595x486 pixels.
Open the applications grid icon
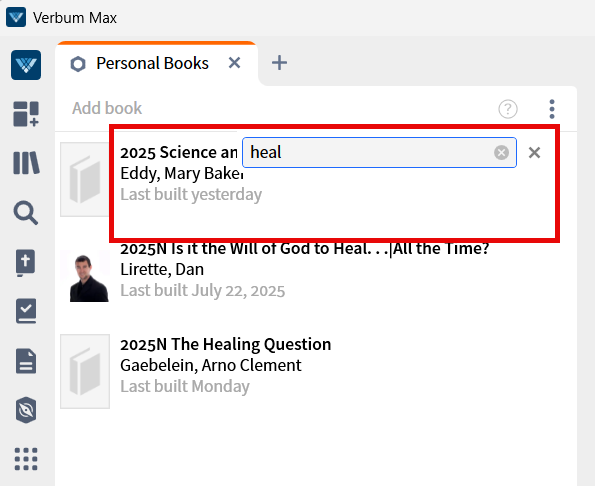click(x=26, y=459)
